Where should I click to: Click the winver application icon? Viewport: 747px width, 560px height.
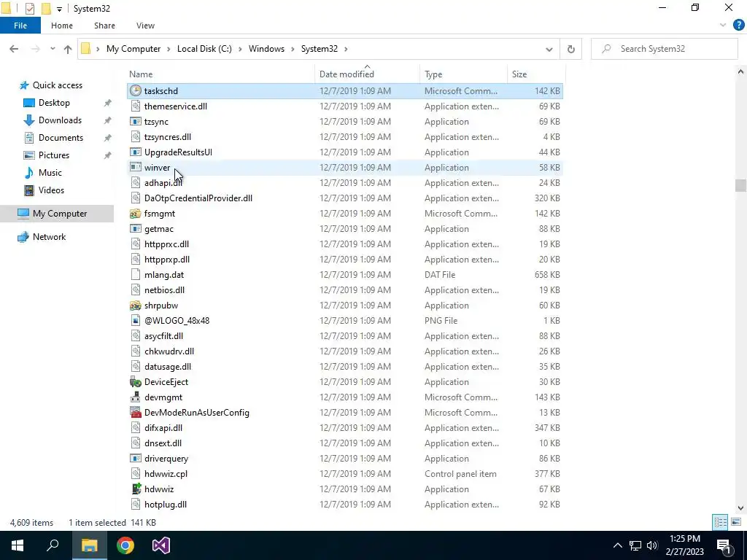coord(136,168)
